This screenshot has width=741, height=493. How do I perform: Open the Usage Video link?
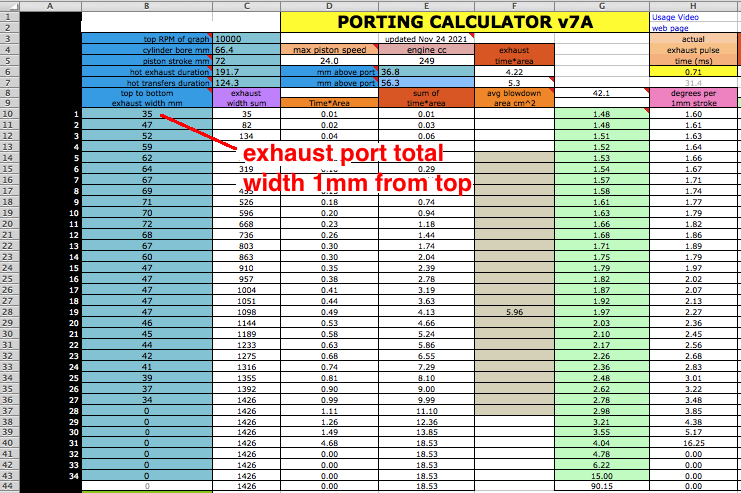(x=675, y=17)
